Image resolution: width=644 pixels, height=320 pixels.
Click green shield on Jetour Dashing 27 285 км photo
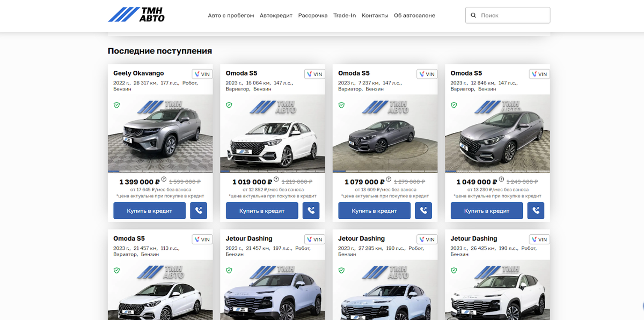click(x=341, y=271)
